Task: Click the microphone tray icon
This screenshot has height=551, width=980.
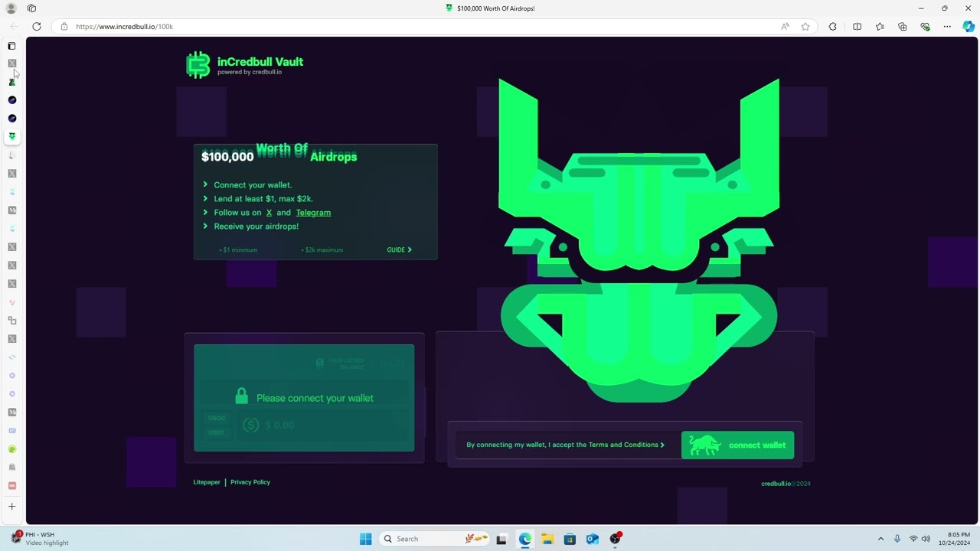Action: [897, 539]
